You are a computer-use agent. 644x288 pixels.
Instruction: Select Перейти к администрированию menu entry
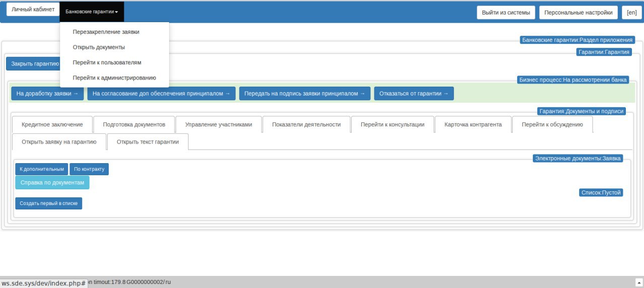click(114, 78)
